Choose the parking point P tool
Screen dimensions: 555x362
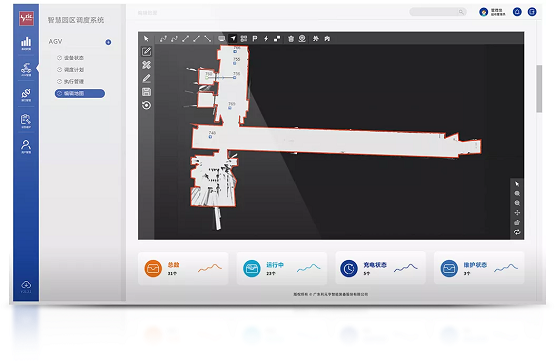(255, 39)
